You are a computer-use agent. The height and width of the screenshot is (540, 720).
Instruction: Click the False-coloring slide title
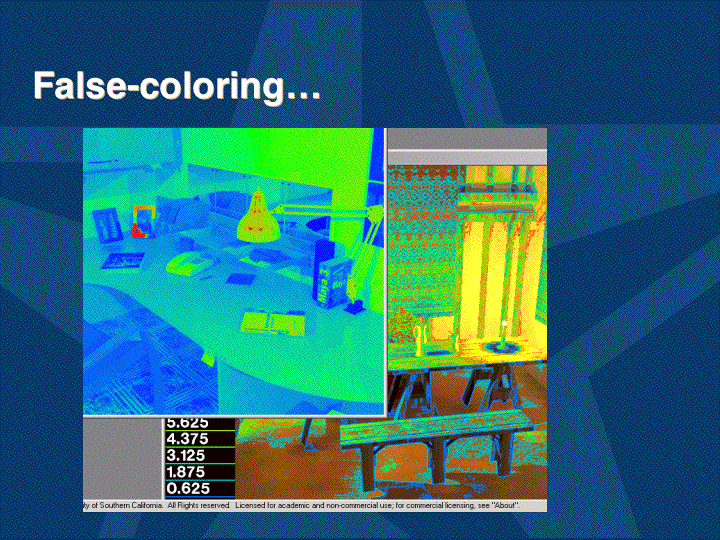[x=176, y=87]
